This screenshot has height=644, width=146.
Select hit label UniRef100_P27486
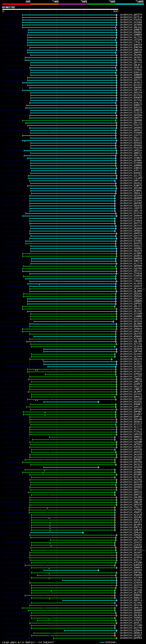click(131, 339)
